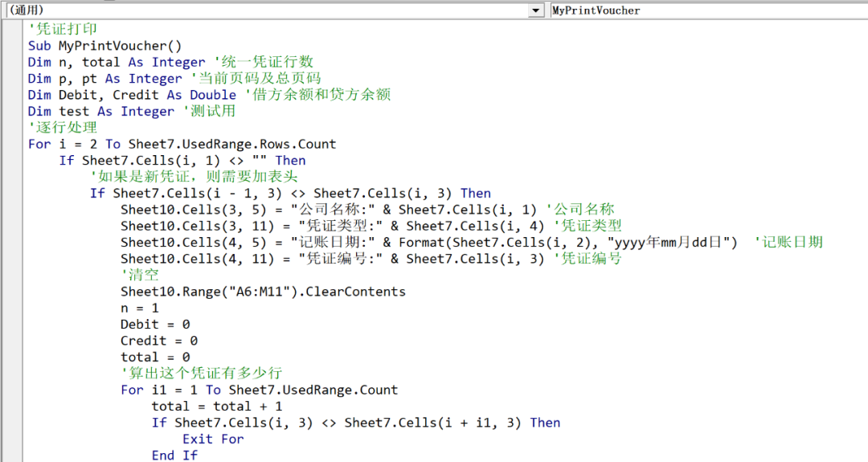Click the '如果是新凭证，则需要加表头 comment
868x462 pixels.
(194, 177)
